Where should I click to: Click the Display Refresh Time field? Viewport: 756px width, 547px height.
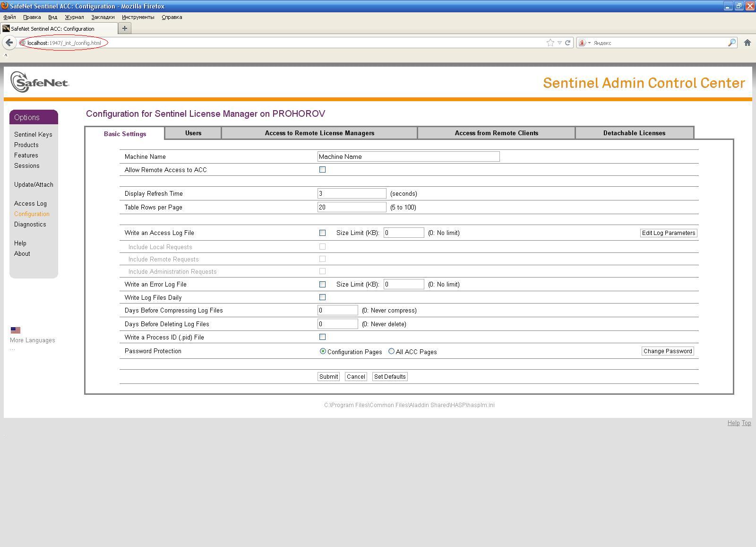(352, 193)
